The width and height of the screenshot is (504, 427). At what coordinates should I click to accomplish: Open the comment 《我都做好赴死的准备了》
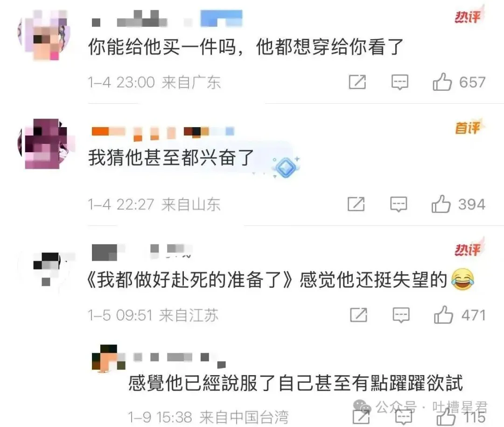point(189,279)
